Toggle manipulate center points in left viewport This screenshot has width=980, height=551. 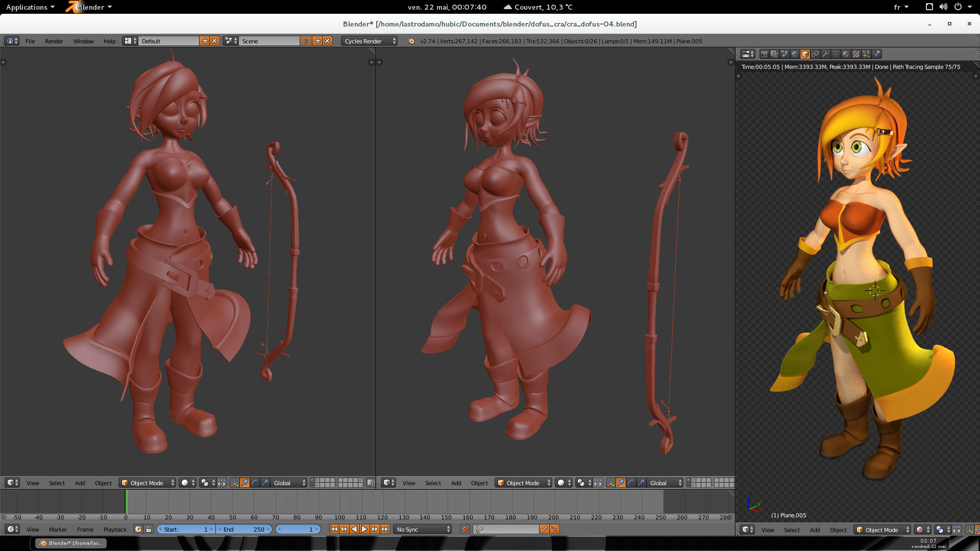pos(222,483)
